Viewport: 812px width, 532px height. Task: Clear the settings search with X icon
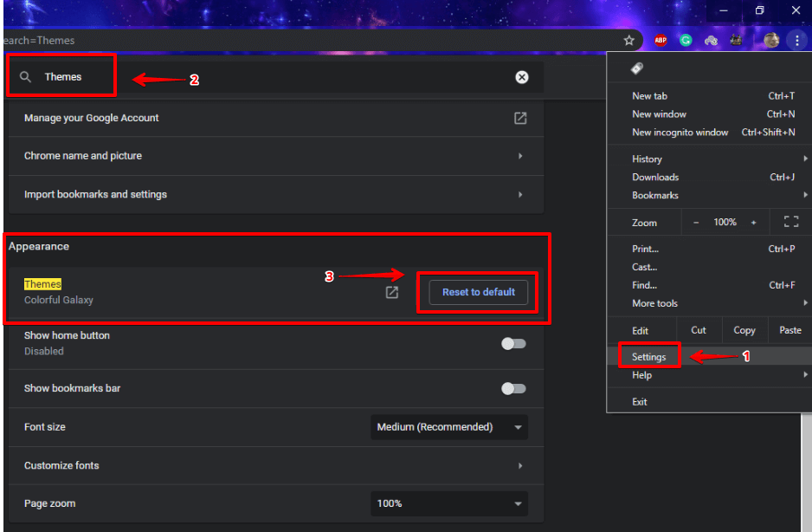click(x=521, y=77)
